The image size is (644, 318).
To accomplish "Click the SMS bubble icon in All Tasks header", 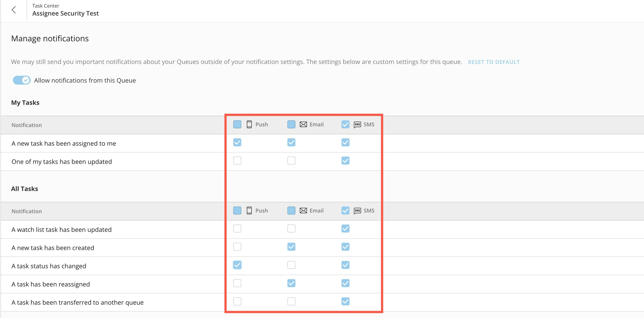I will [357, 211].
